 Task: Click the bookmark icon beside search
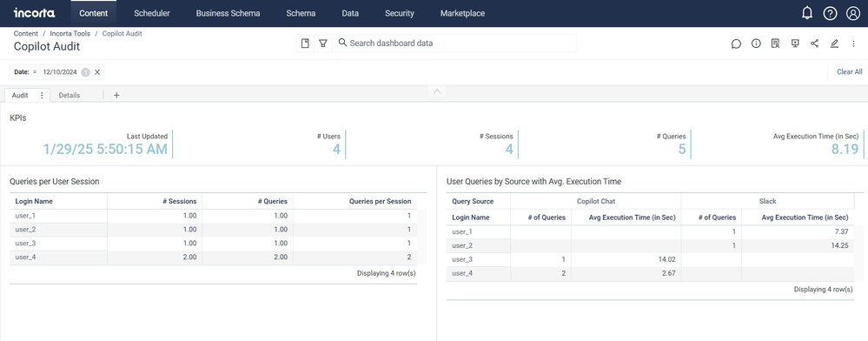coord(305,43)
